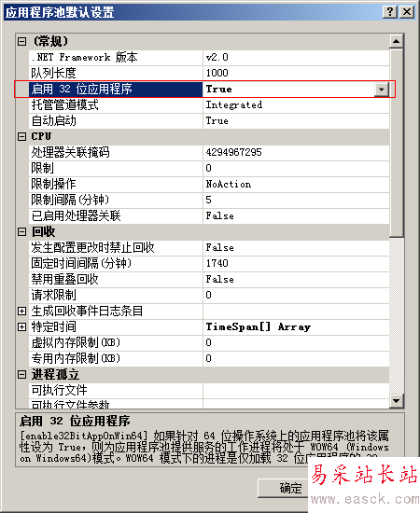Click the Integrated value cell
The image size is (420, 513).
296,104
